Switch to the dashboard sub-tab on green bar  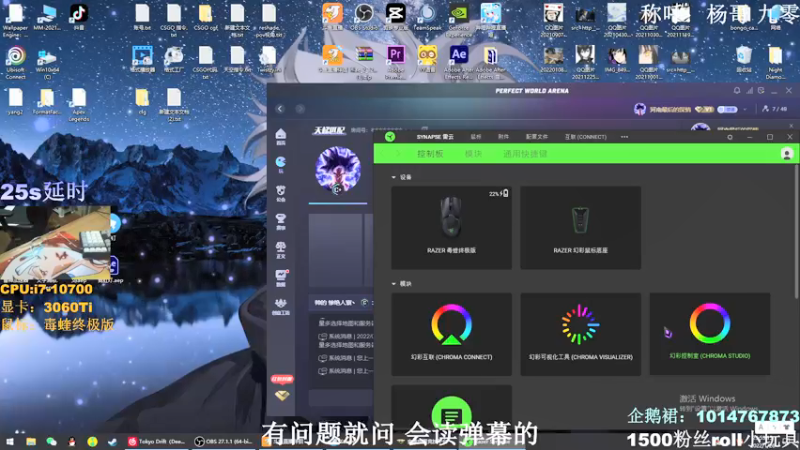[430, 154]
